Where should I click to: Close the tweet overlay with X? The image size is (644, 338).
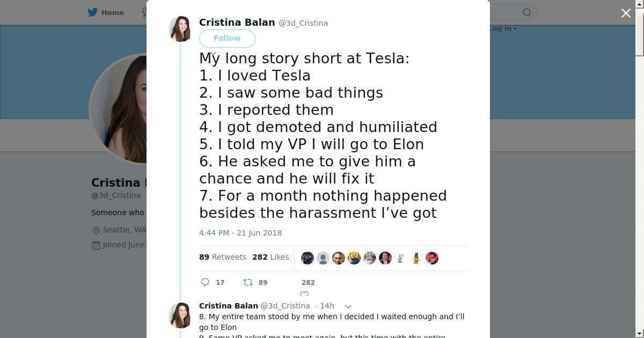[626, 13]
